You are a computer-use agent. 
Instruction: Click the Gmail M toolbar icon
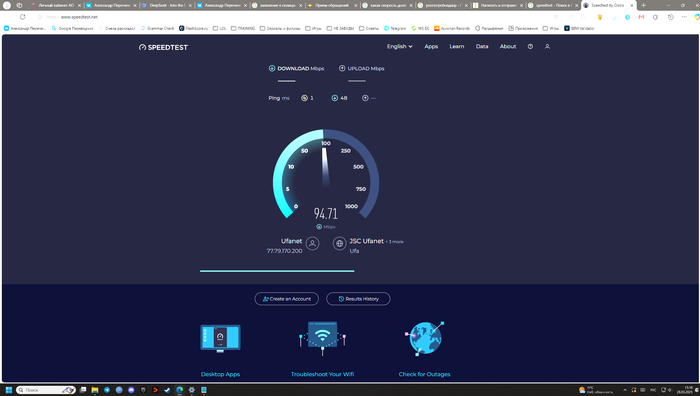click(x=641, y=17)
